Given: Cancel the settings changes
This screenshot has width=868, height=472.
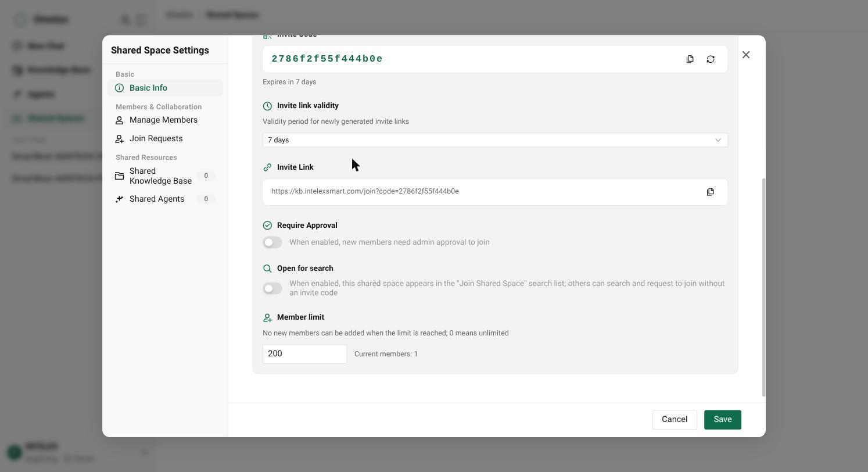Looking at the screenshot, I should (x=675, y=420).
